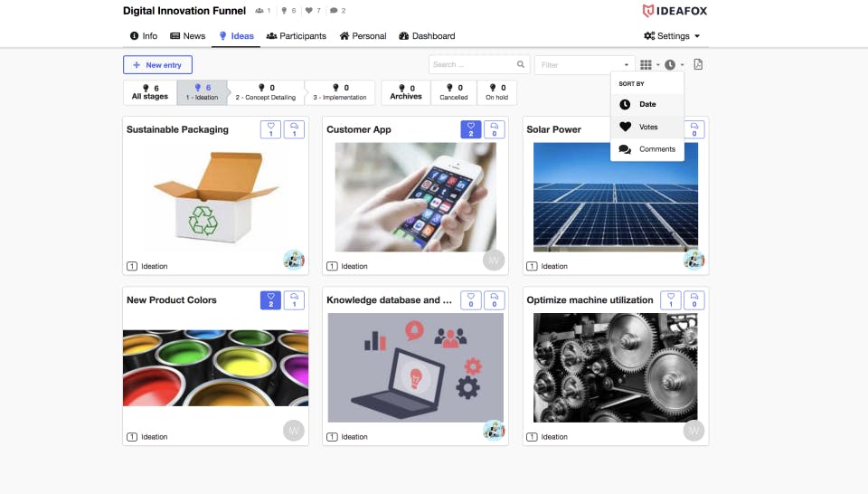This screenshot has width=868, height=494.
Task: Vote for Optimize machine utilization
Action: pyautogui.click(x=670, y=300)
